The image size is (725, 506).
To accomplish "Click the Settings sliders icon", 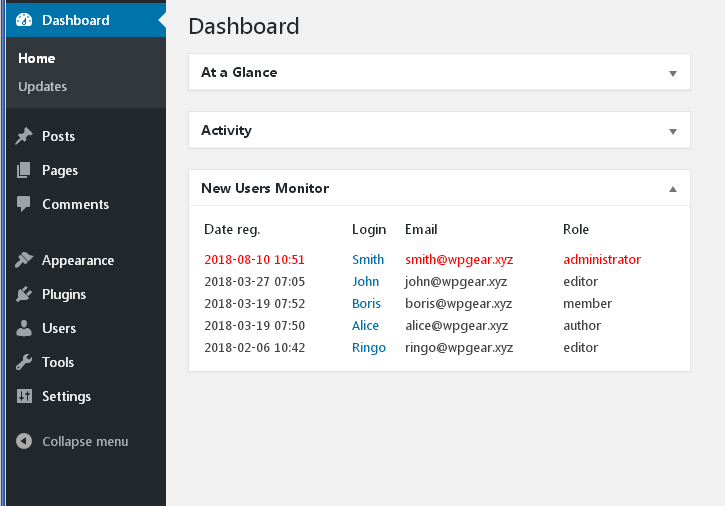I will [24, 396].
